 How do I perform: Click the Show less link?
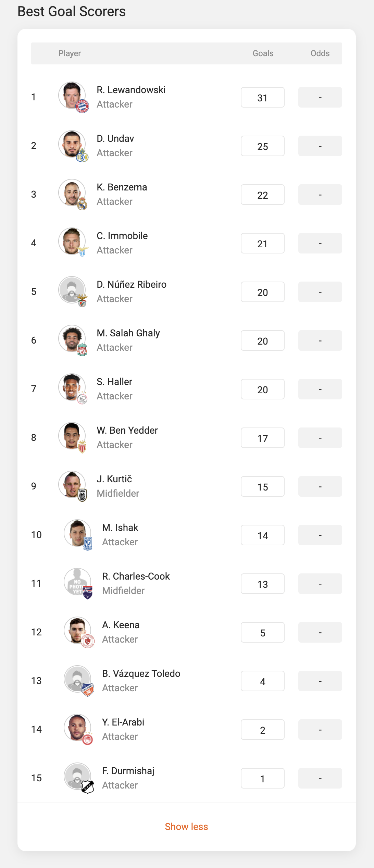coord(186,827)
